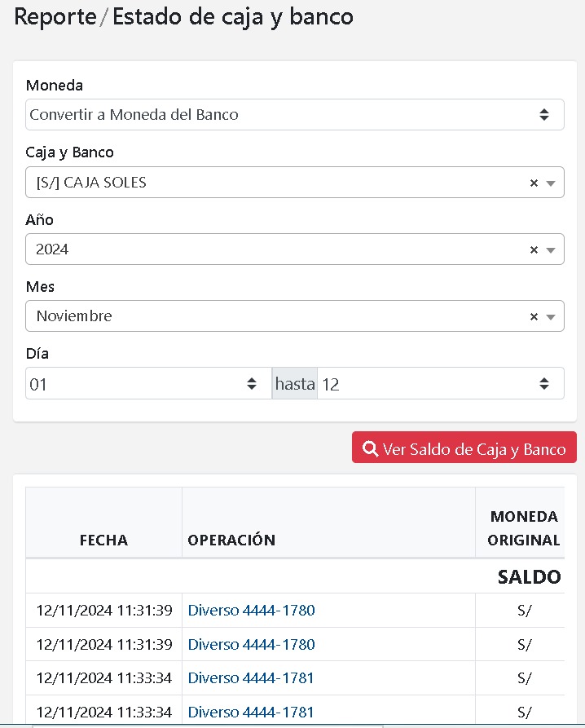Click the MONEDA ORIGINAL column header
Viewport: 585px width, 728px height.
524,528
